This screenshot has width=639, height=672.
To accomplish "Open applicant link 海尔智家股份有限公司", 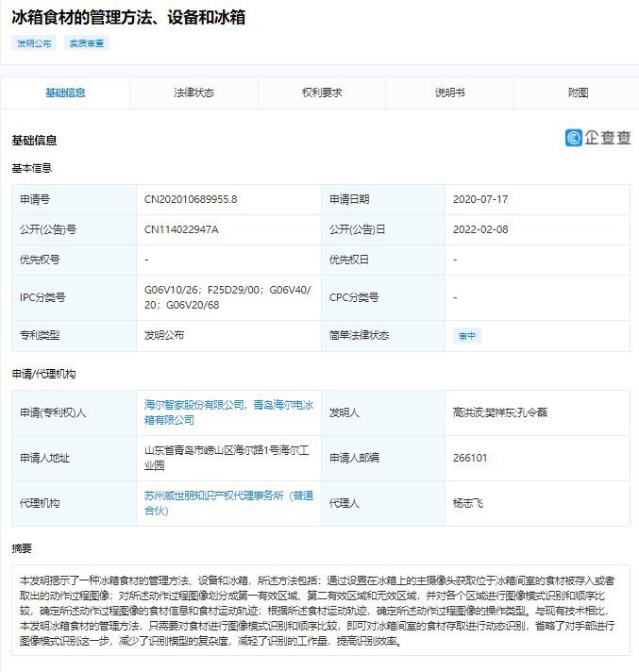I will [194, 405].
